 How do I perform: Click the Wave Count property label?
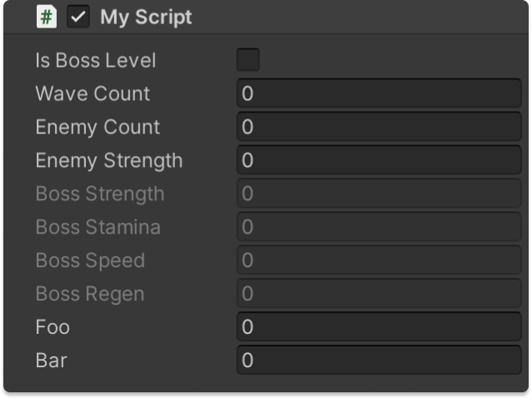(93, 93)
